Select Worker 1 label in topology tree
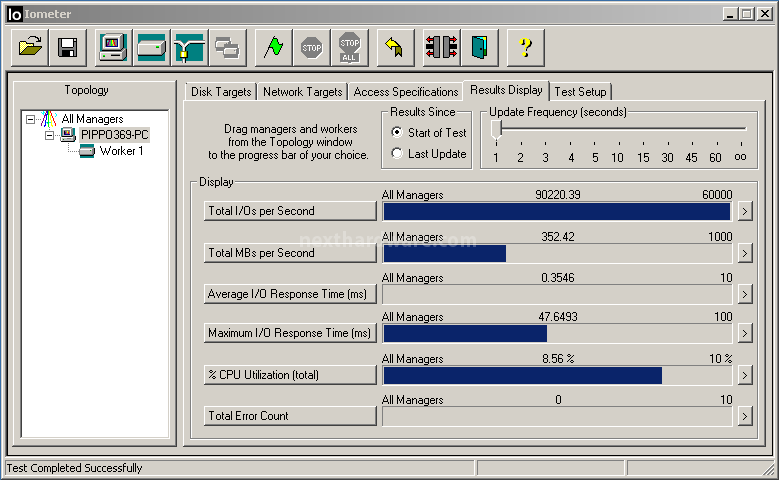The width and height of the screenshot is (779, 480). click(x=121, y=151)
